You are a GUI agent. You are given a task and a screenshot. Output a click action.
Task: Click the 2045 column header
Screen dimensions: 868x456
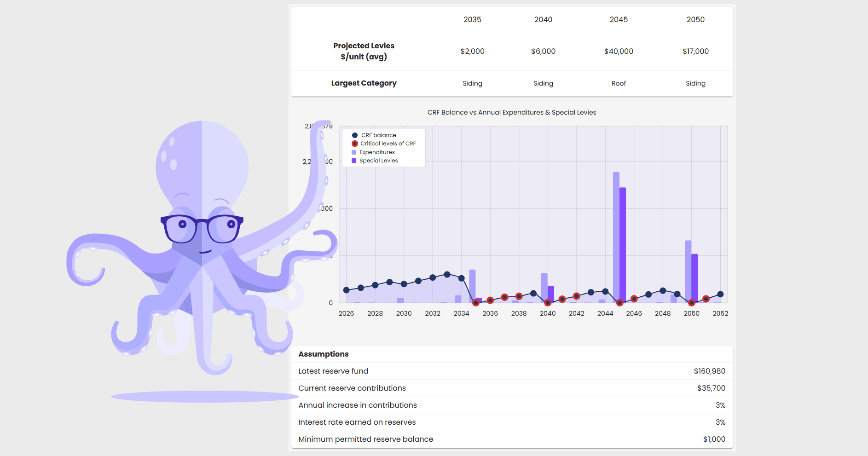click(x=619, y=19)
